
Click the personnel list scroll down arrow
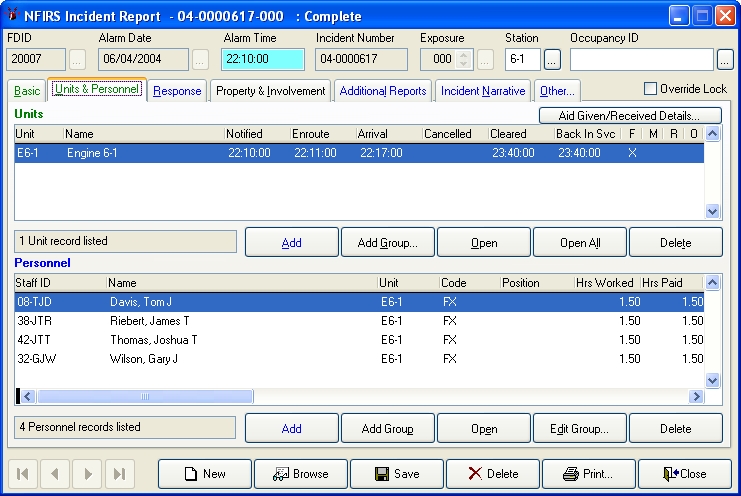pyautogui.click(x=713, y=380)
